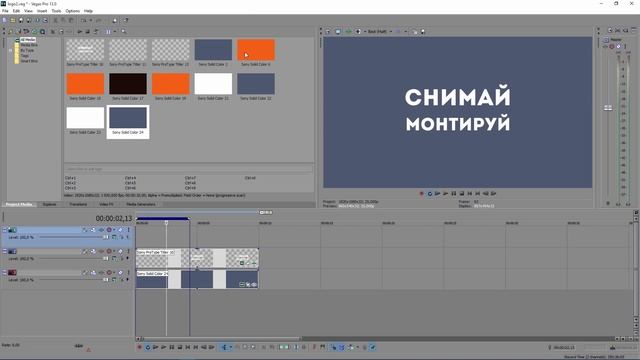
Task: Open Video Output FX in preview toolbar
Action: pos(348,31)
